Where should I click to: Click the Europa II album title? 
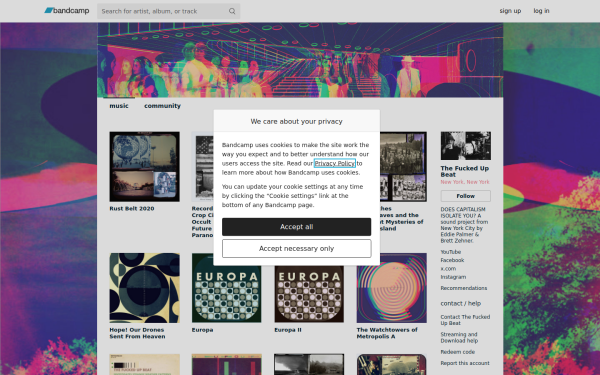point(288,330)
